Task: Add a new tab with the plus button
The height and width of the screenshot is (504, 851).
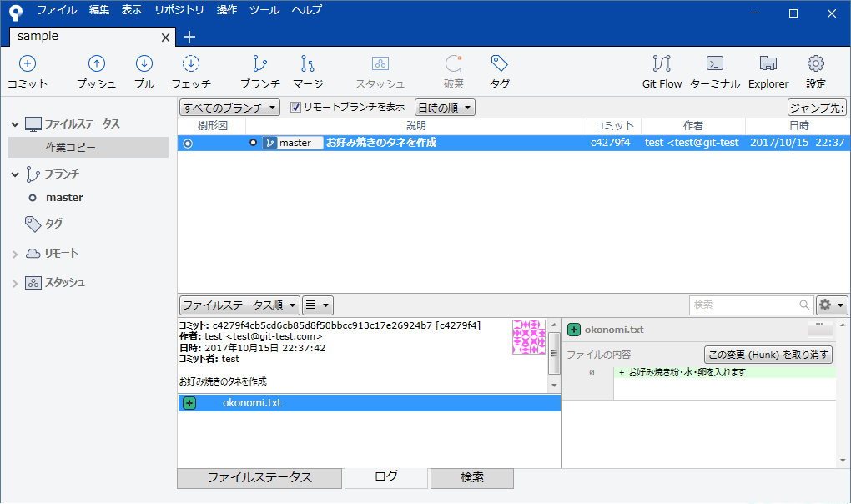Action: 189,37
